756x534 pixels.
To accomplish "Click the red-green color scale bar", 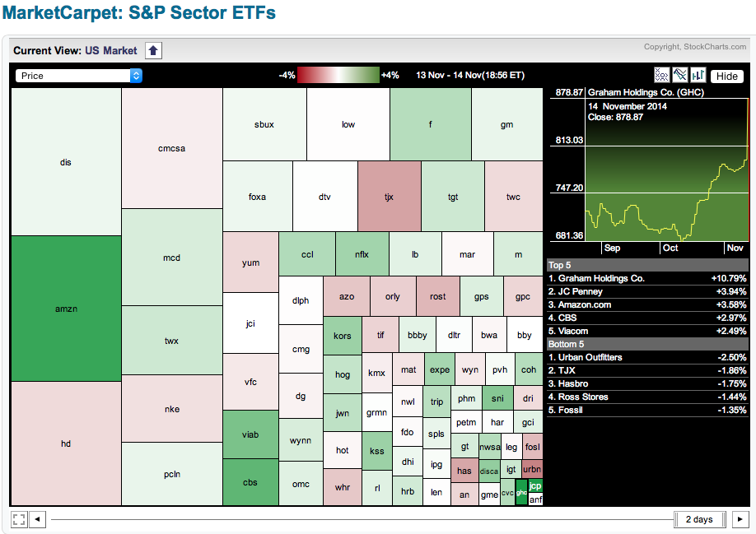I will [338, 75].
